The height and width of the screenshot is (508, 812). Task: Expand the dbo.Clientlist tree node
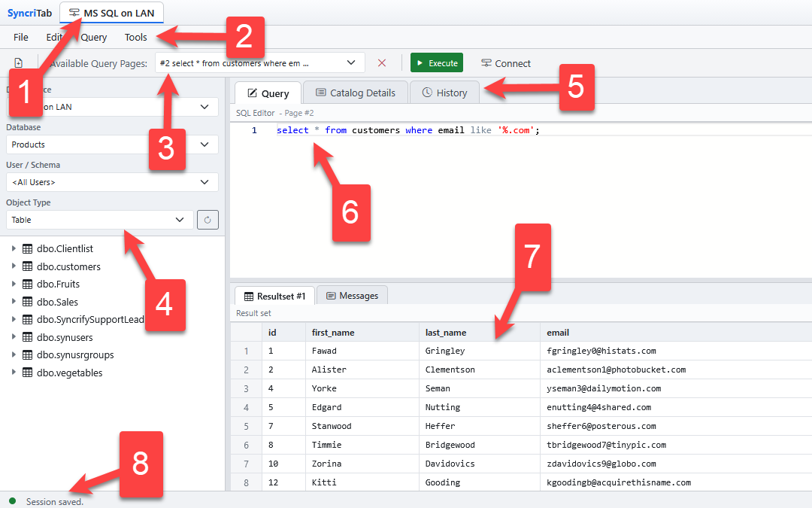(14, 249)
